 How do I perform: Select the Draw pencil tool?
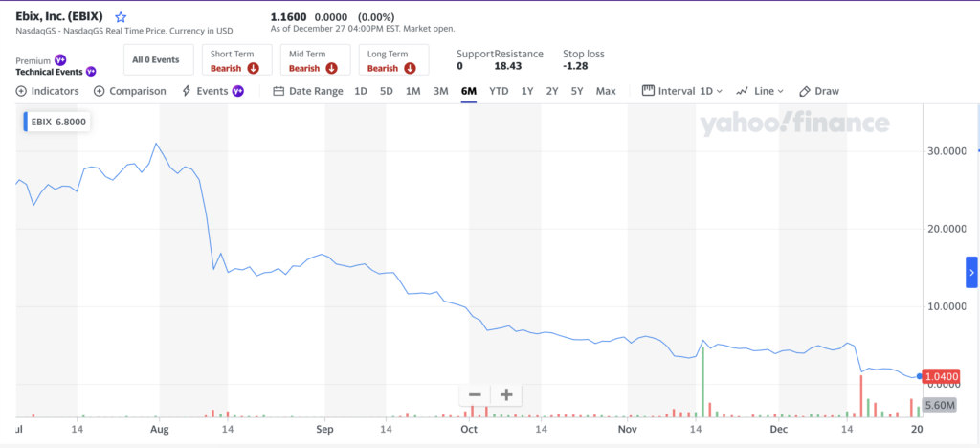coord(805,91)
